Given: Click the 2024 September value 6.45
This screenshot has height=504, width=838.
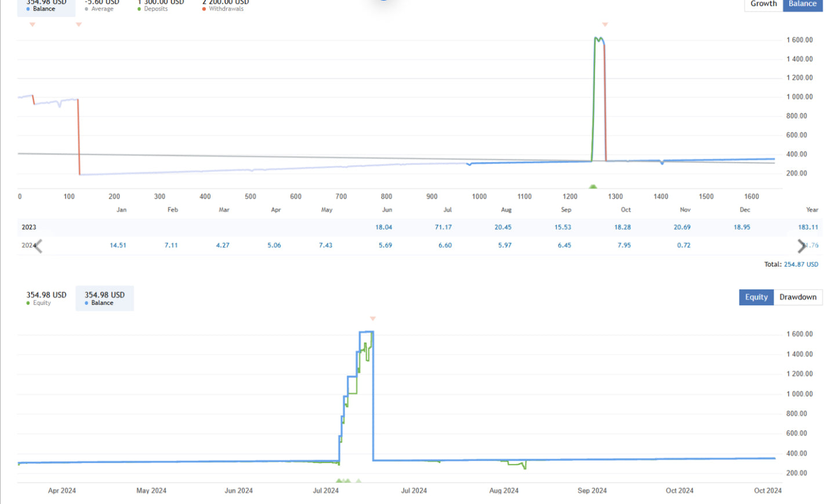Looking at the screenshot, I should [x=565, y=245].
